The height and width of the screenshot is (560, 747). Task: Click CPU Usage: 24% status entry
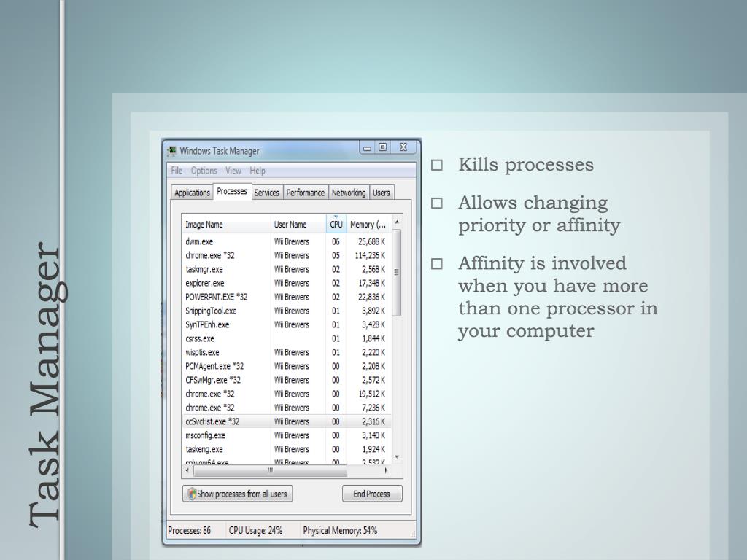pyautogui.click(x=255, y=530)
